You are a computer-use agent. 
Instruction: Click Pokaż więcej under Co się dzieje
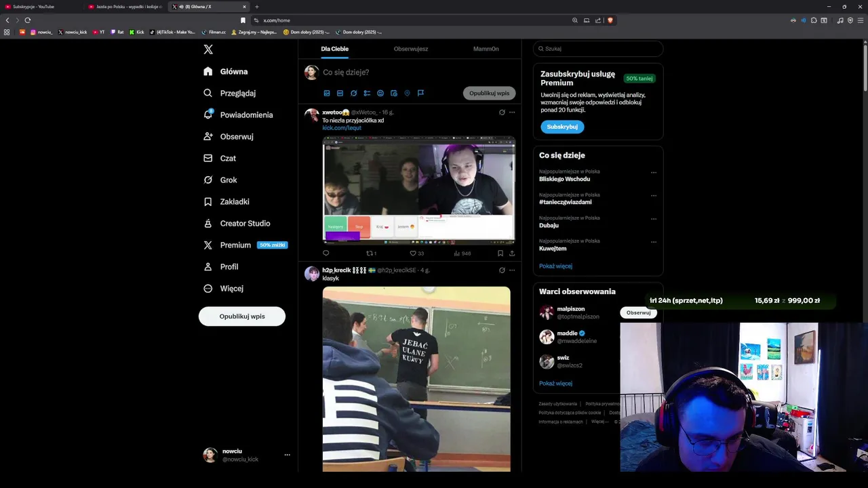[x=555, y=266]
